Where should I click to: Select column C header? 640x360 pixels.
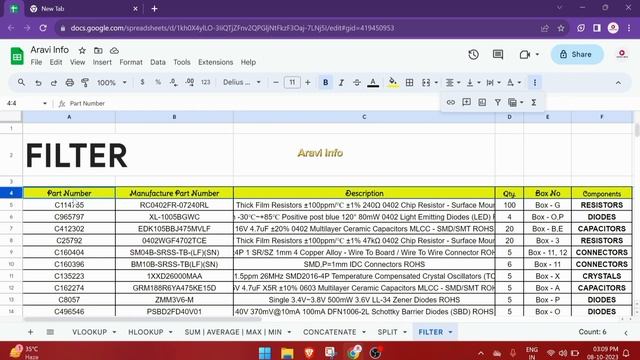(x=364, y=117)
